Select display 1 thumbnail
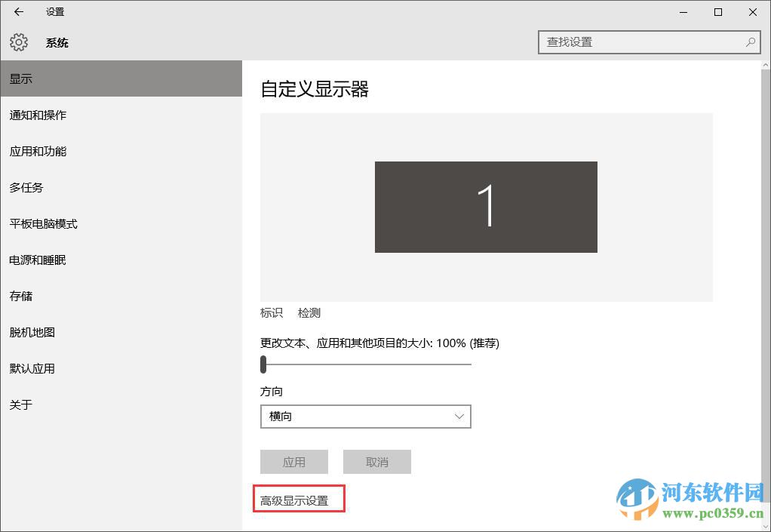The image size is (771, 532). (x=485, y=207)
